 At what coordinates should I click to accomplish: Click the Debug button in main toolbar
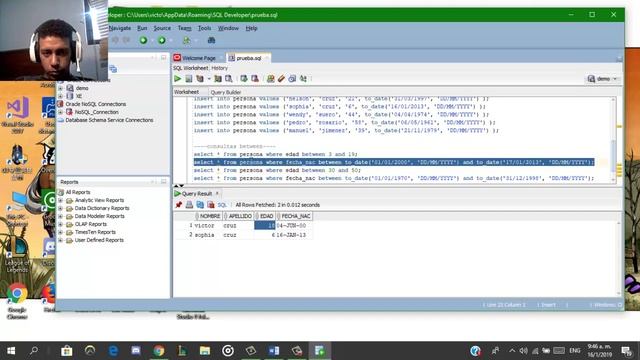162,40
